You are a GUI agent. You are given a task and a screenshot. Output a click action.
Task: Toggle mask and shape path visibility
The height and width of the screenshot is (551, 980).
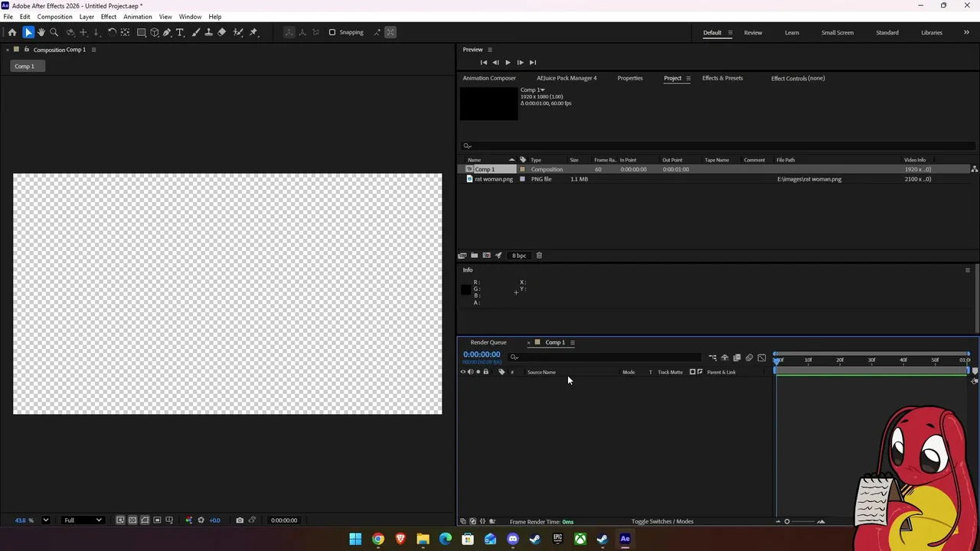pos(145,520)
